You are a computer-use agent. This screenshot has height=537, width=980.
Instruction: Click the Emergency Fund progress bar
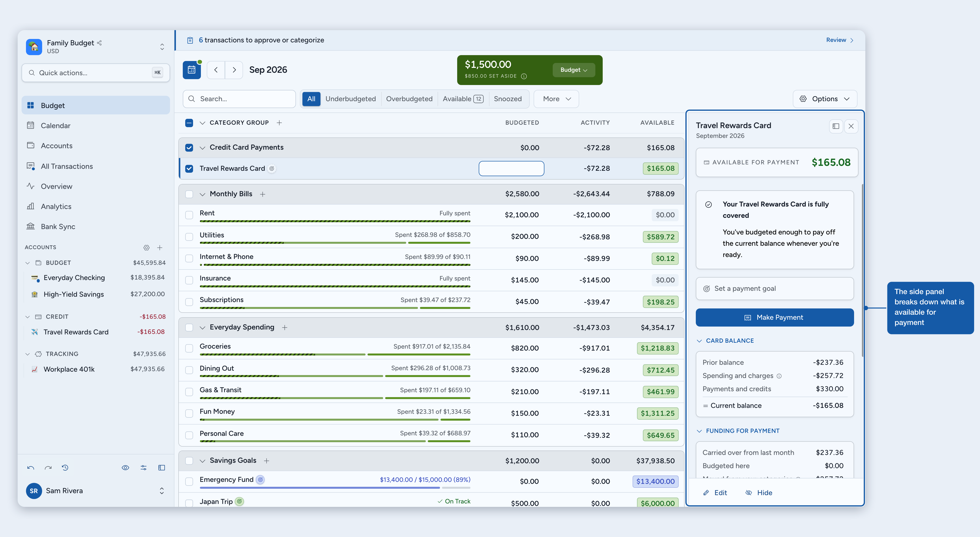tap(335, 488)
